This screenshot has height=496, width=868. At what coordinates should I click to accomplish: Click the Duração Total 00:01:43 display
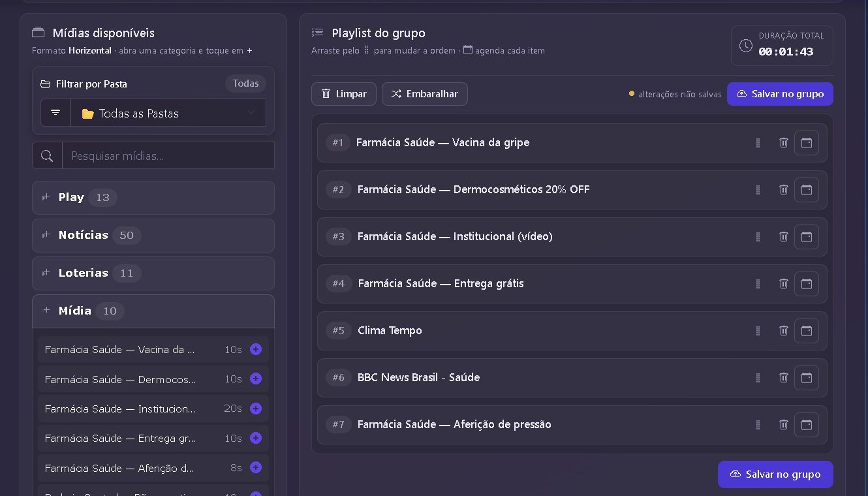click(782, 46)
